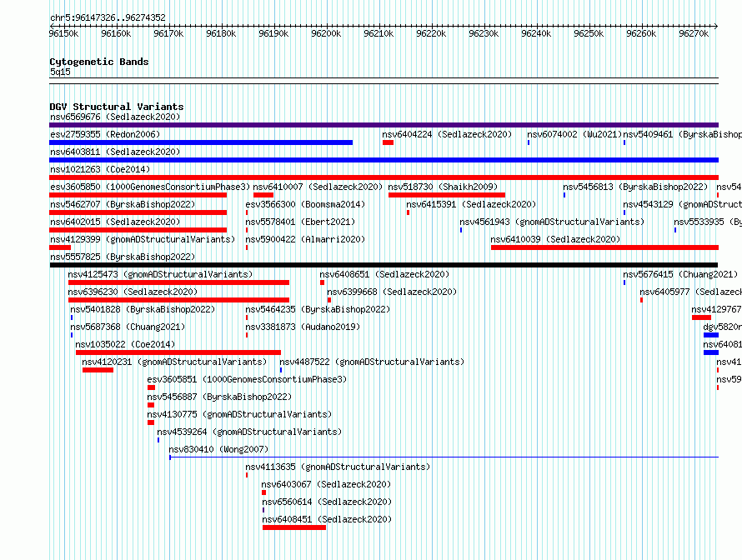
Task: Select the 96270k ruler position
Action: click(x=694, y=33)
